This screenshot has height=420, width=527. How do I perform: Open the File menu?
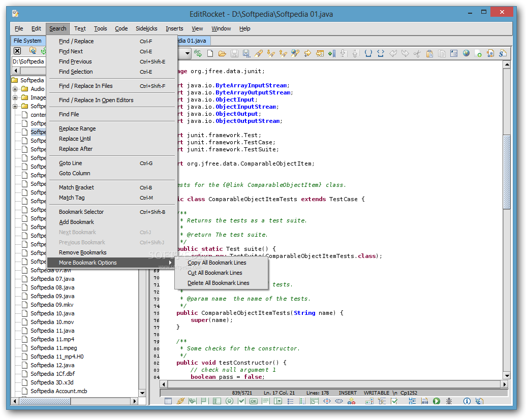(19, 28)
